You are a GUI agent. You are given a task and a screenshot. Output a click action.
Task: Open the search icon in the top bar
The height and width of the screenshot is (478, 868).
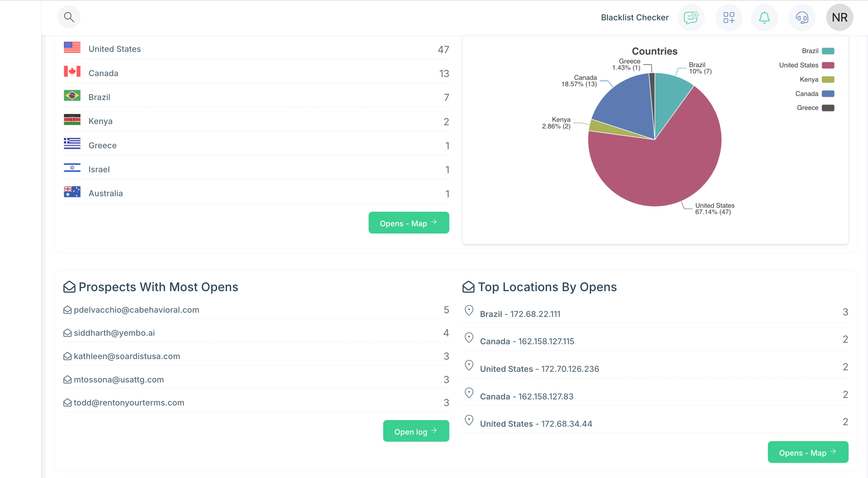click(x=69, y=17)
